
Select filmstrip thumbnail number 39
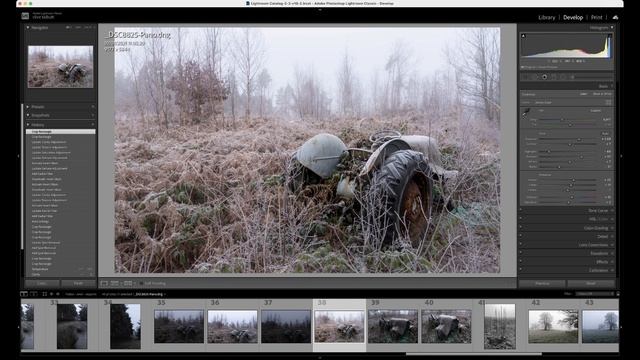tap(393, 326)
